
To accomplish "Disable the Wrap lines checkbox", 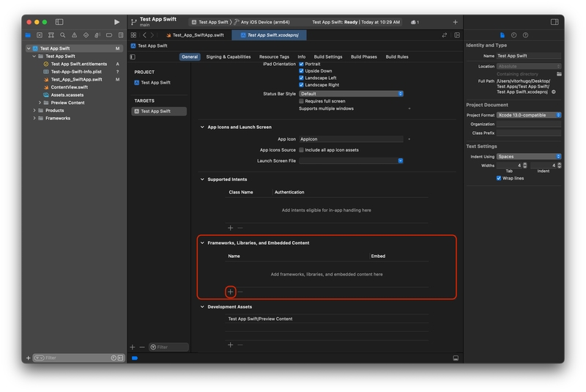I will 499,178.
